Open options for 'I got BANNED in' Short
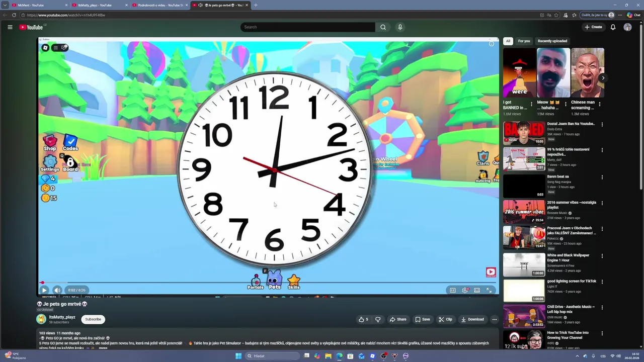Screen dimensions: 644x362 point(531,105)
